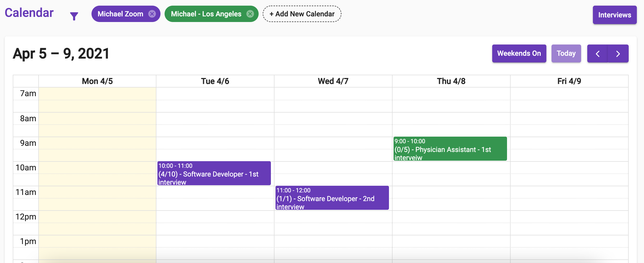The image size is (644, 263).
Task: Select the Mon 4/5 column header
Action: coord(97,81)
